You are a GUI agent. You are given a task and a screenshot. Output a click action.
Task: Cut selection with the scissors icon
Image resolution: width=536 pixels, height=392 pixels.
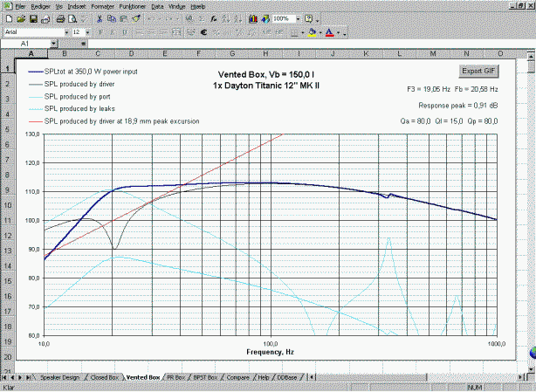click(x=100, y=19)
